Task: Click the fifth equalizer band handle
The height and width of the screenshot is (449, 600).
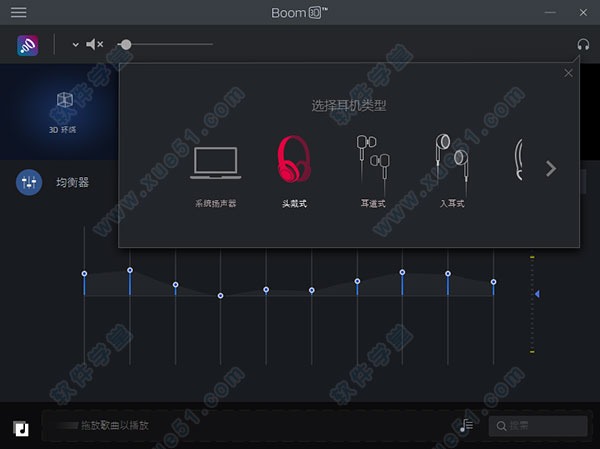Action: pyautogui.click(x=266, y=290)
